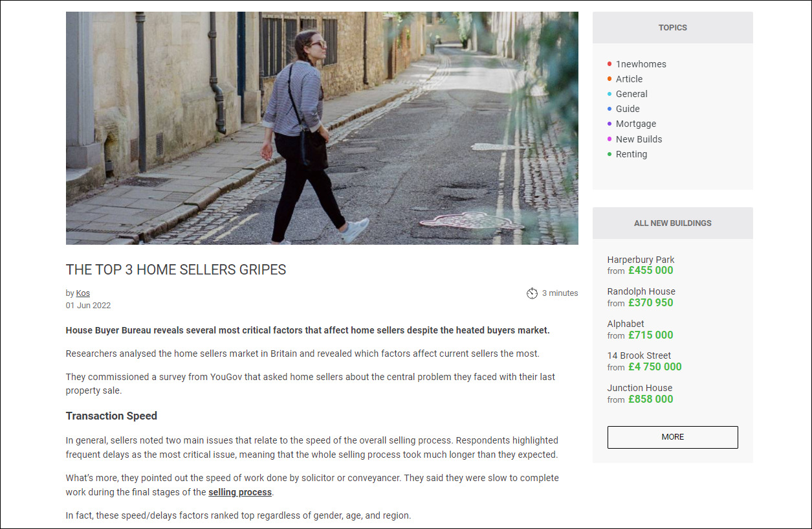Screen dimensions: 812x529
Task: Open Harperbury Park building listing
Action: click(x=641, y=260)
